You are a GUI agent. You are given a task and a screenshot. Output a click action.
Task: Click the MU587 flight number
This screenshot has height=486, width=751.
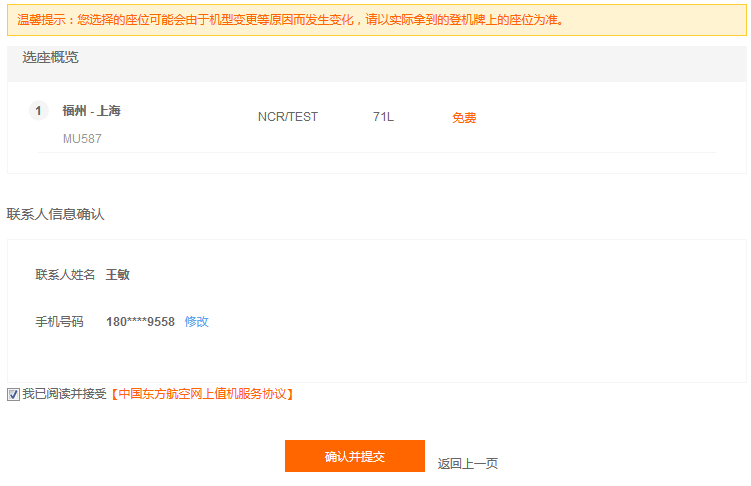[x=82, y=139]
